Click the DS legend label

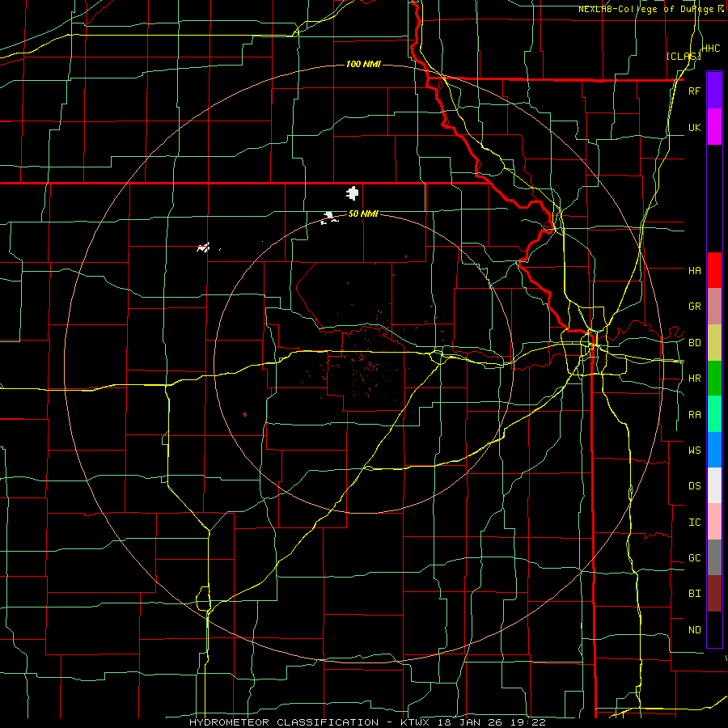point(694,486)
